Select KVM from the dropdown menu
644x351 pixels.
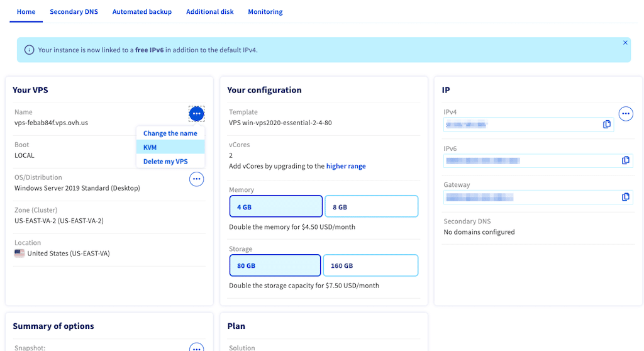[x=170, y=147]
